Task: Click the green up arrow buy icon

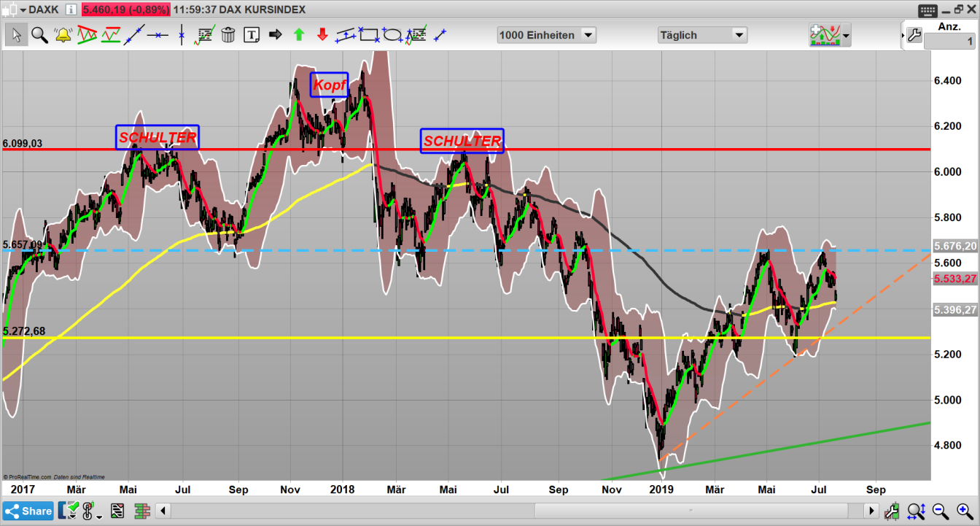Action: click(299, 34)
